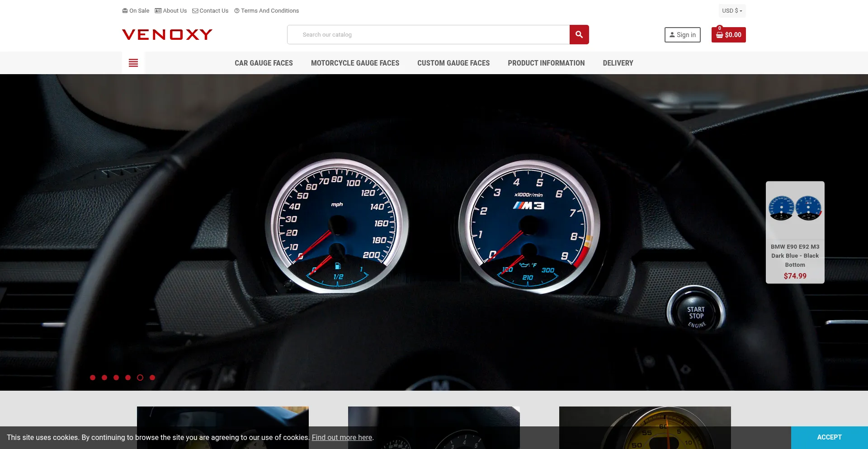Screen dimensions: 868x449
Task: Select the fourth slider dot
Action: click(x=128, y=378)
